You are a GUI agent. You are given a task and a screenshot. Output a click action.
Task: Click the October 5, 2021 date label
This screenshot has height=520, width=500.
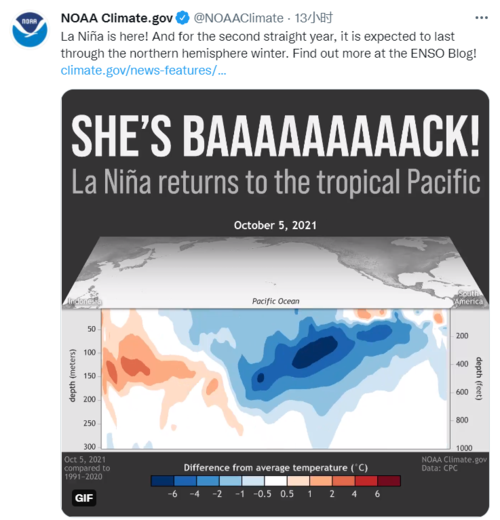point(275,225)
